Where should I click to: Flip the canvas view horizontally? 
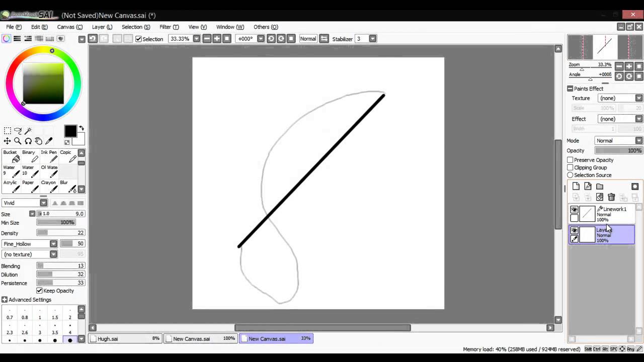click(x=324, y=39)
